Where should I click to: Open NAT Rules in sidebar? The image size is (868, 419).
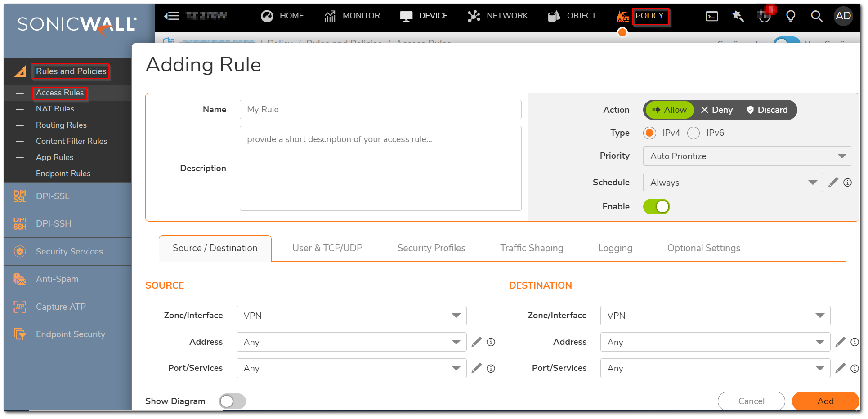tap(55, 109)
